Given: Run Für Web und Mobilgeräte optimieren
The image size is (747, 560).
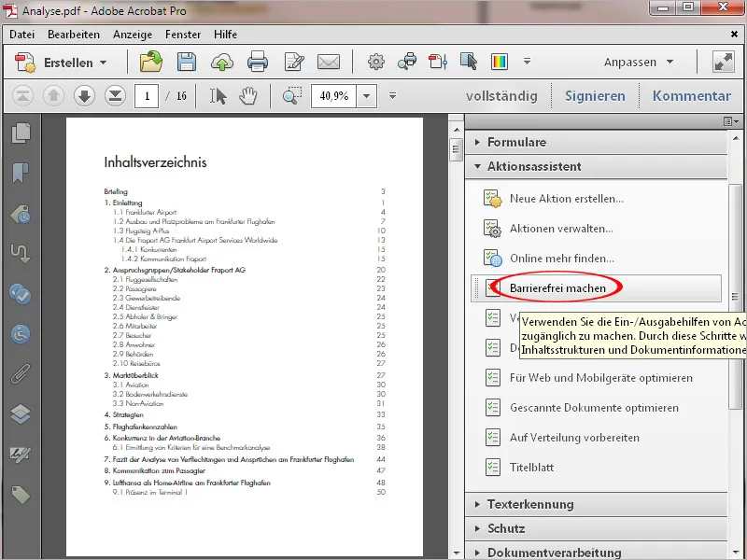Looking at the screenshot, I should [601, 378].
